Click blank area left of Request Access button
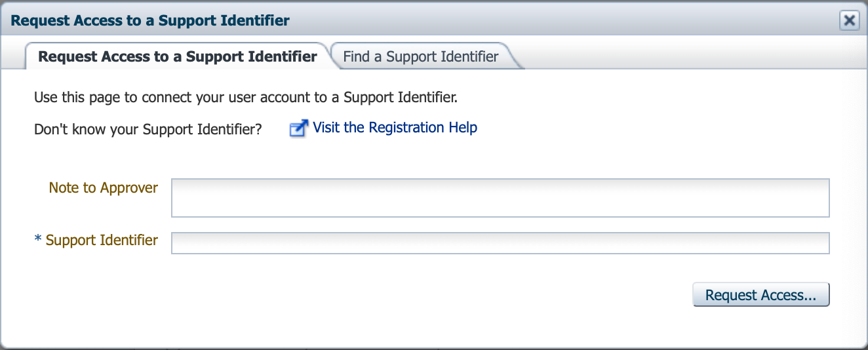Viewport: 868px width, 350px height. [459, 295]
